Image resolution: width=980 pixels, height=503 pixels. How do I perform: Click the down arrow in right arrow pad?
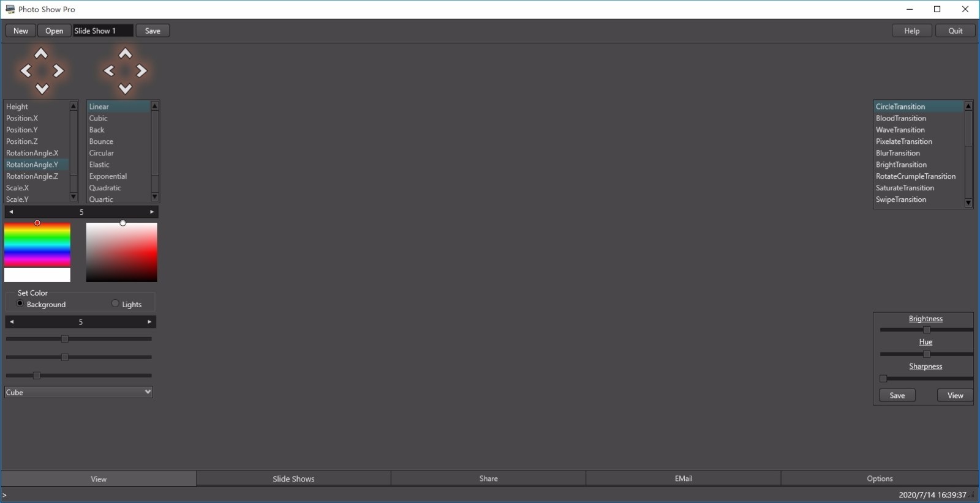pos(125,89)
